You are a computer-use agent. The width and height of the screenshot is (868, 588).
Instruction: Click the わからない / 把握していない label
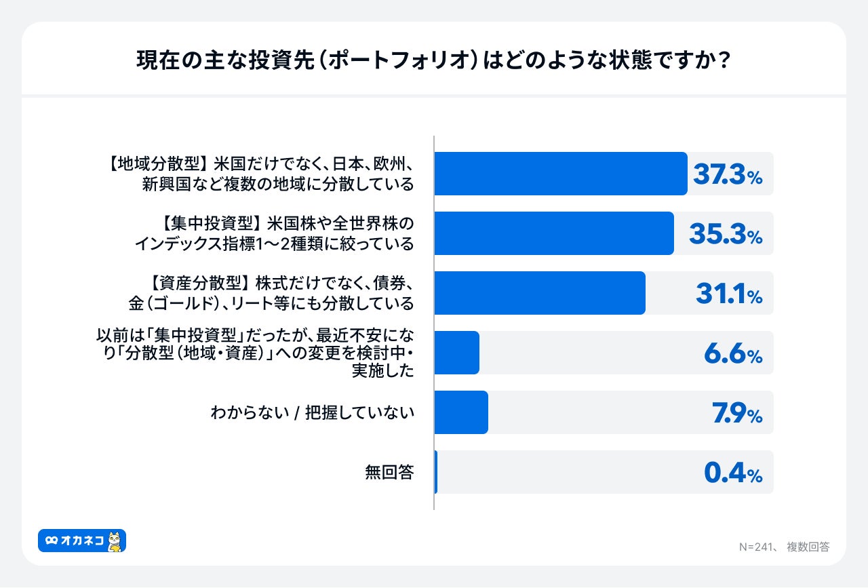313,412
